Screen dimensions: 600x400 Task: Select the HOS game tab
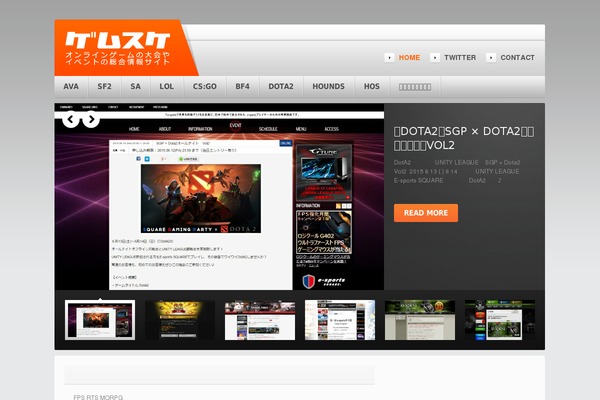click(x=372, y=87)
